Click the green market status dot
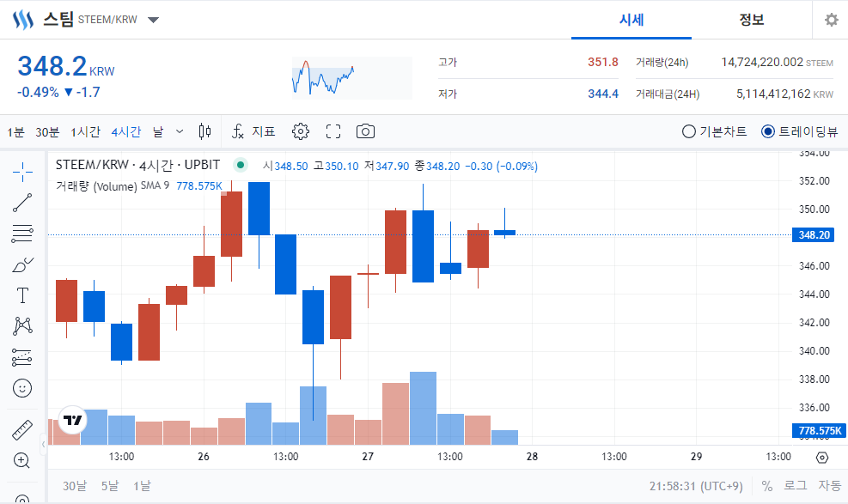 [241, 165]
